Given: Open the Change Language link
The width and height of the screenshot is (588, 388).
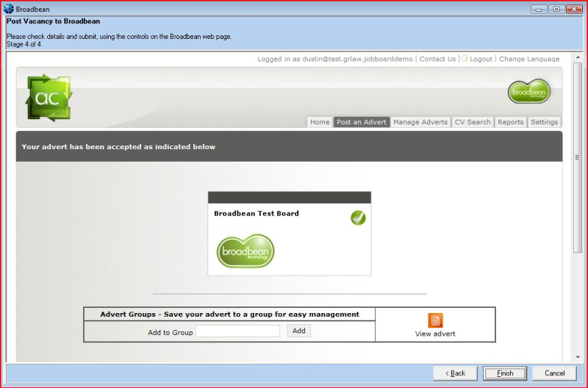Looking at the screenshot, I should 529,59.
